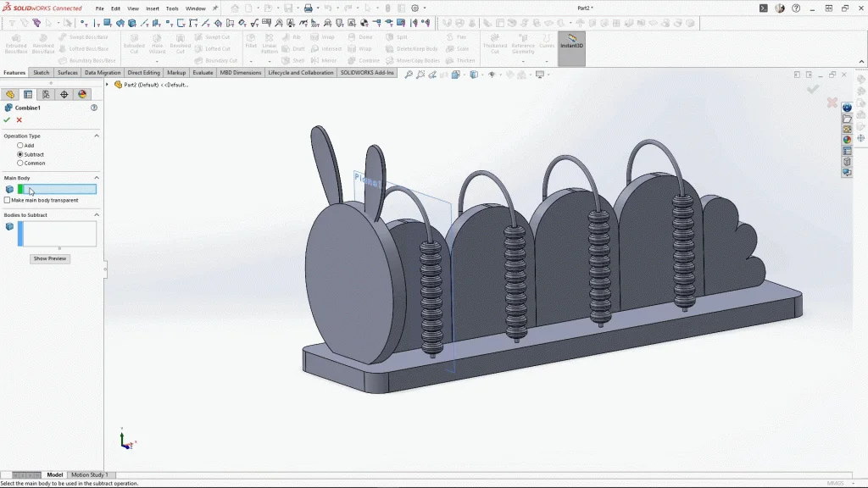Image resolution: width=868 pixels, height=488 pixels.
Task: Open the PropertyManager help question mark
Action: click(x=94, y=108)
